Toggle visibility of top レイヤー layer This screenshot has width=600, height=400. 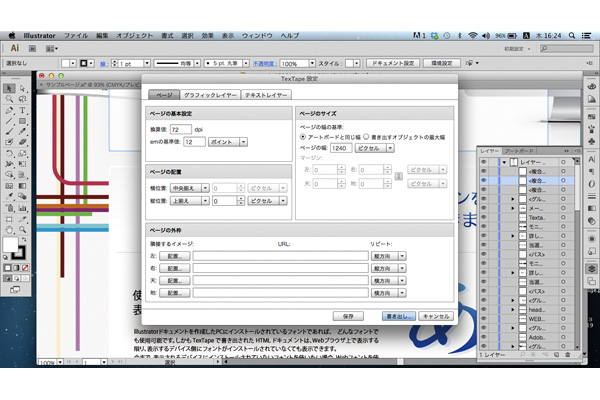point(484,160)
